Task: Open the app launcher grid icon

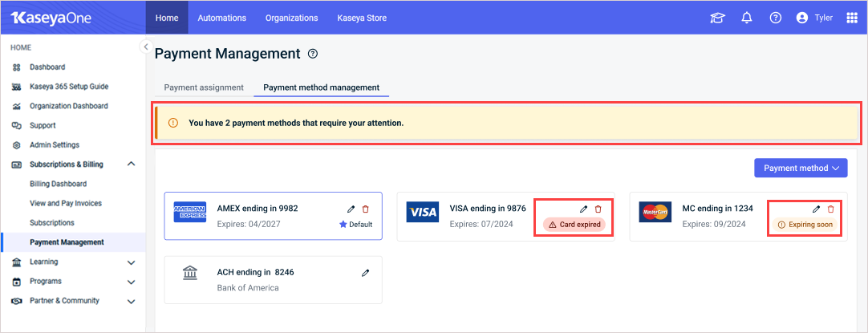Action: [x=852, y=18]
